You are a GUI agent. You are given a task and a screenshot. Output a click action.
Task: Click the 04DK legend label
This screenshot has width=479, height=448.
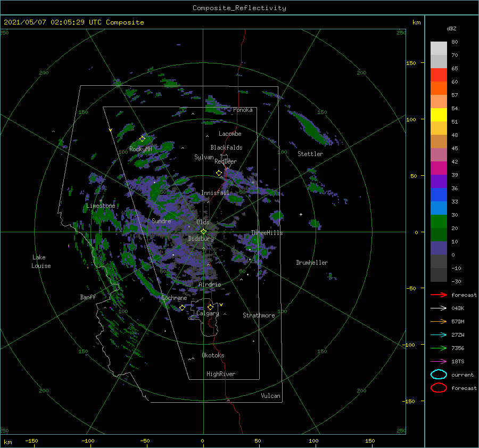click(x=458, y=308)
